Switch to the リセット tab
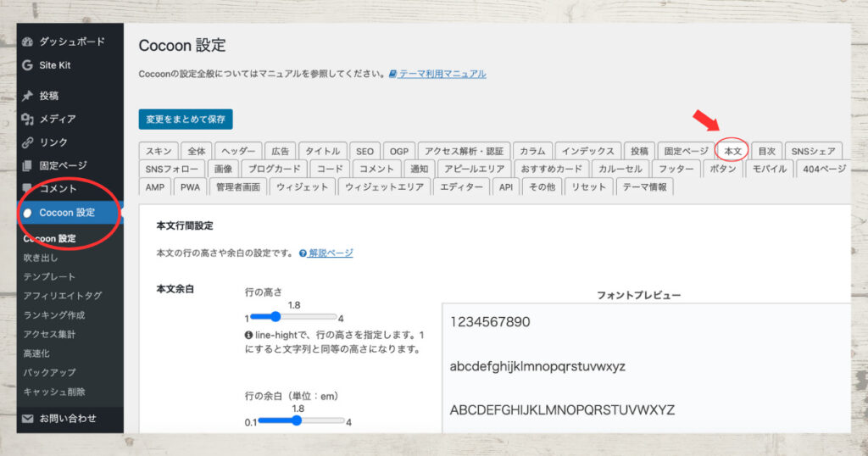The width and height of the screenshot is (868, 456). tap(588, 187)
